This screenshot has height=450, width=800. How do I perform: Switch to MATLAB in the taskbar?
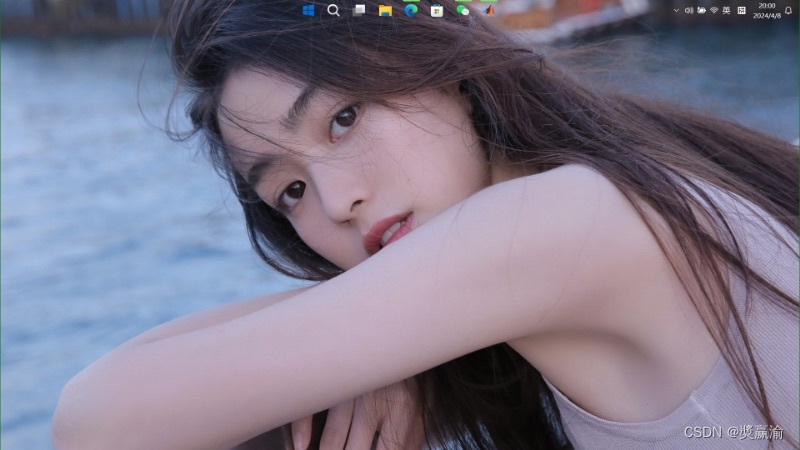(489, 10)
